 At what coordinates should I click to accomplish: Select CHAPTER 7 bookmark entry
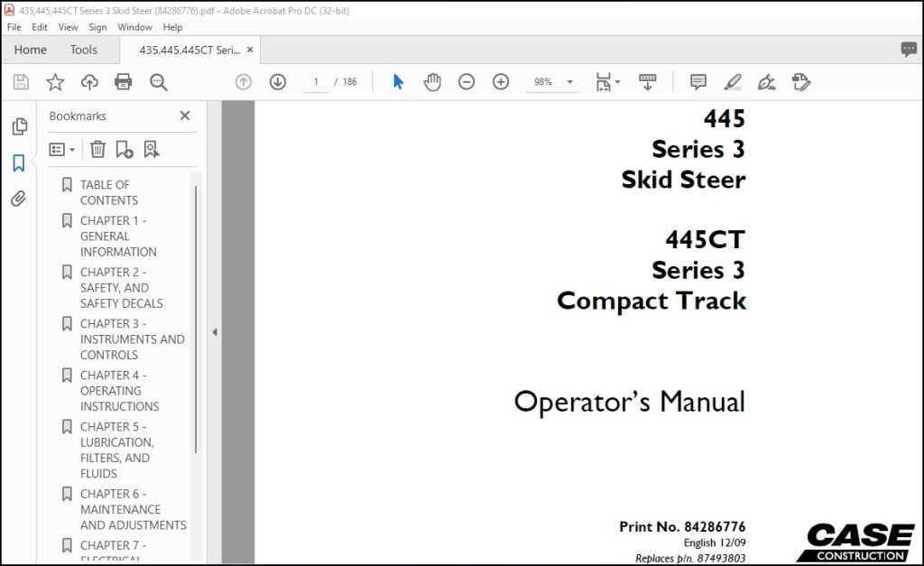click(x=113, y=551)
